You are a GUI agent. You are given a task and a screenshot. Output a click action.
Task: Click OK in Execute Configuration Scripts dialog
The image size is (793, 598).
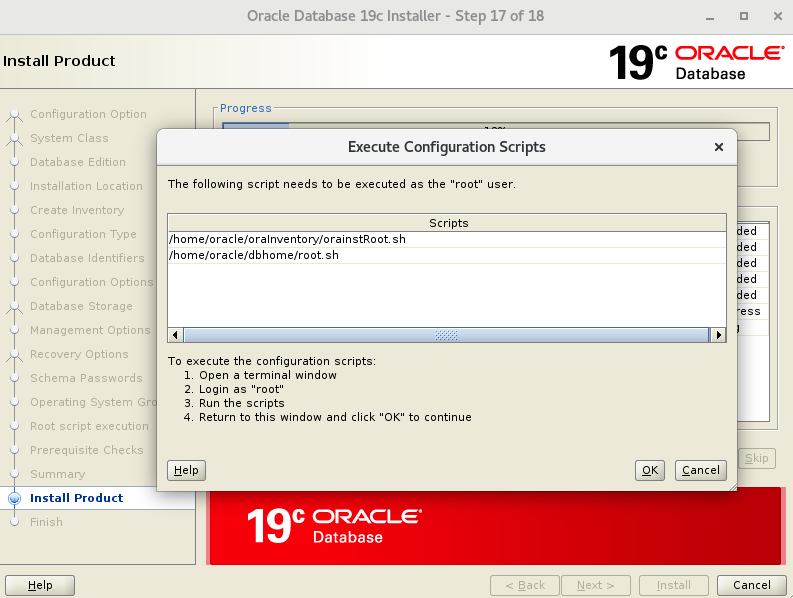click(x=649, y=470)
